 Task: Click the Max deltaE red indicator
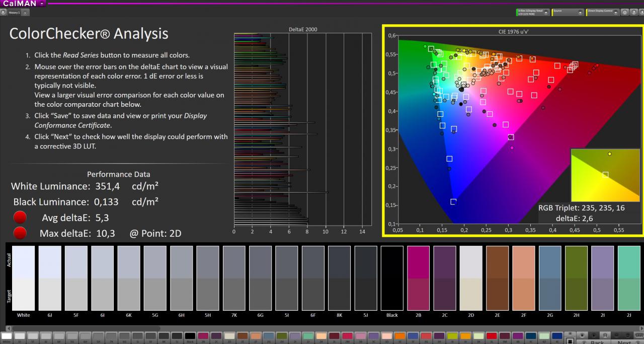tap(20, 233)
